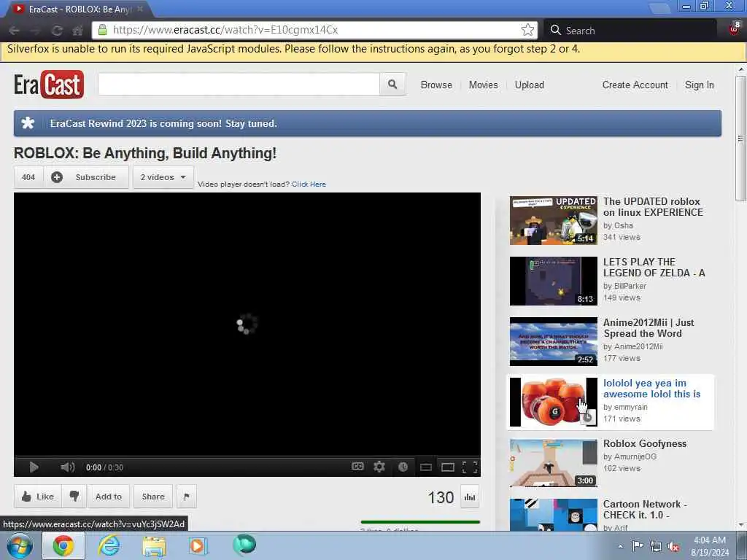Click the Add to button
747x560 pixels.
(109, 497)
